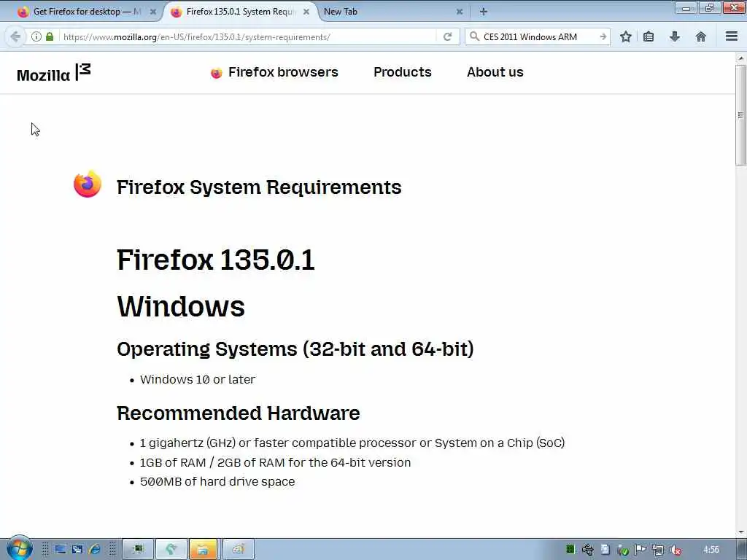The height and width of the screenshot is (560, 747).
Task: Close the Firefox 135.0.1 System Requirements tab
Action: coord(306,12)
